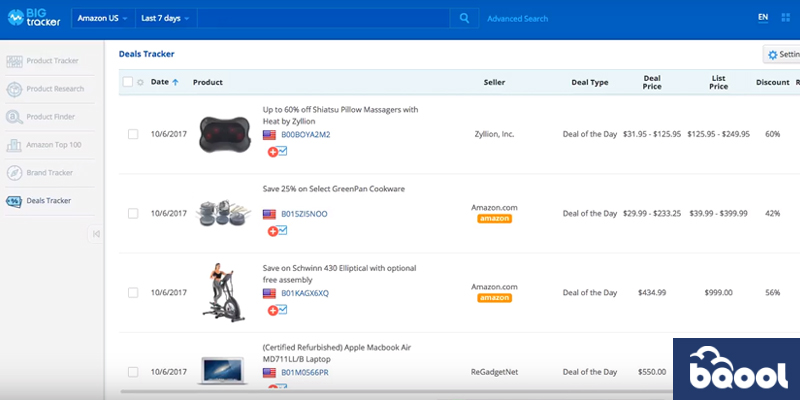This screenshot has width=800, height=400.
Task: Click the Advanced Search link
Action: pos(517,19)
